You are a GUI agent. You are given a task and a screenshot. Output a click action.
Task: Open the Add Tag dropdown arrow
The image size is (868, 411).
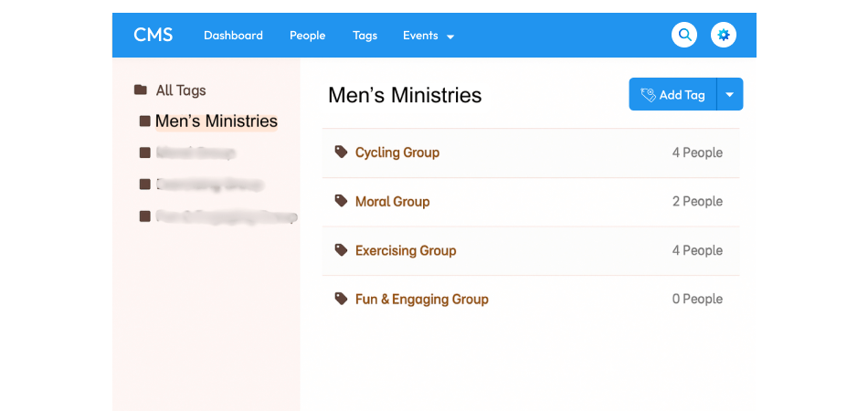click(730, 95)
